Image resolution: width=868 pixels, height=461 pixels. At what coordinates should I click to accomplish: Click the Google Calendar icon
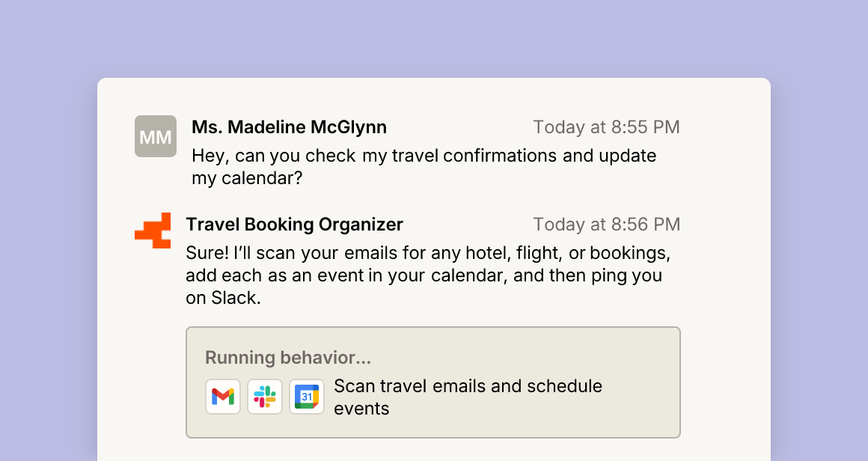[x=307, y=397]
